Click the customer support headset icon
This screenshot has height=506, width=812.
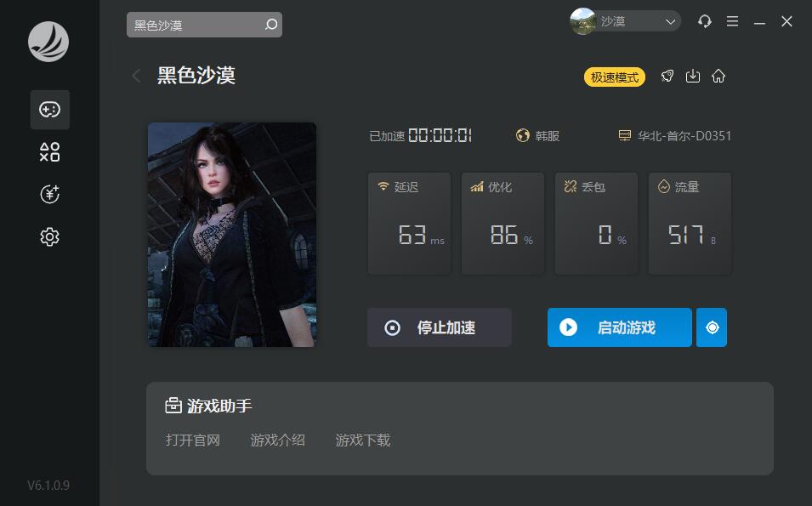(704, 21)
